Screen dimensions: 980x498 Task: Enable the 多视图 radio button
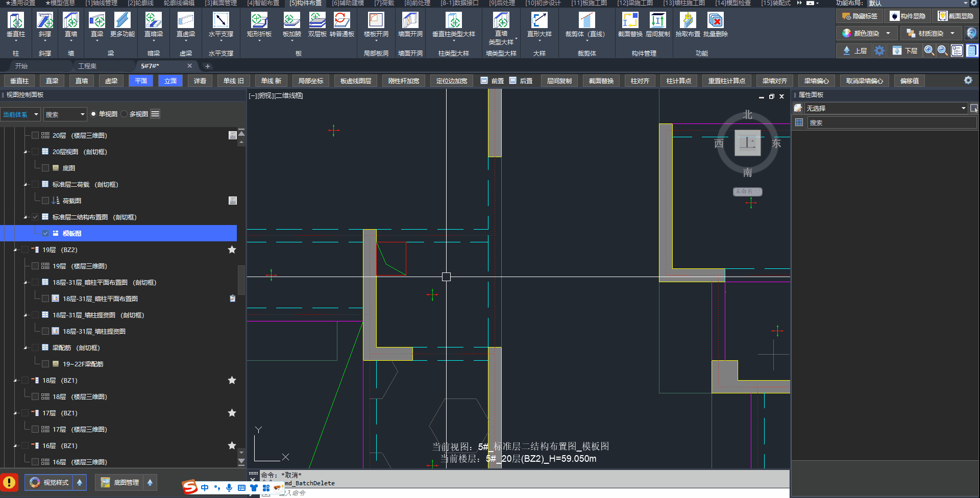[x=125, y=114]
